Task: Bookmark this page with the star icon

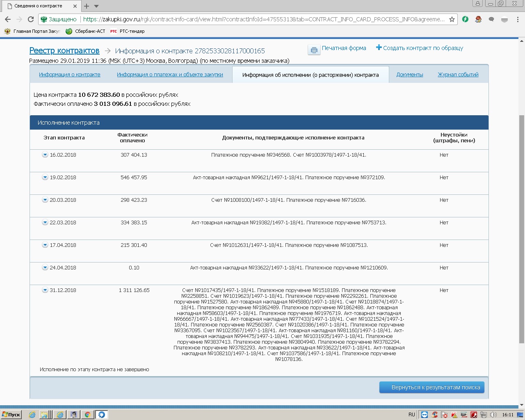Action: point(452,19)
